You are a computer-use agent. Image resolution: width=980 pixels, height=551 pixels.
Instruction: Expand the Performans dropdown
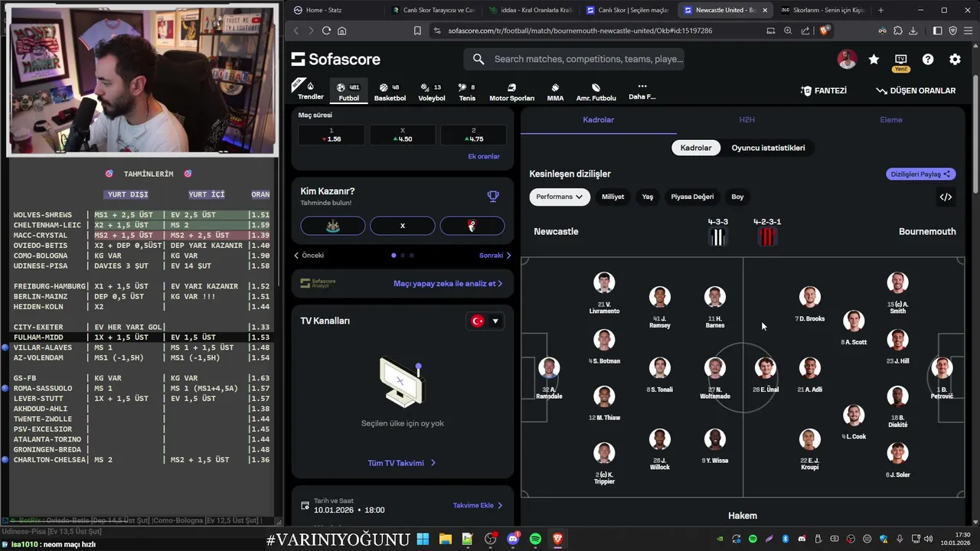click(560, 197)
